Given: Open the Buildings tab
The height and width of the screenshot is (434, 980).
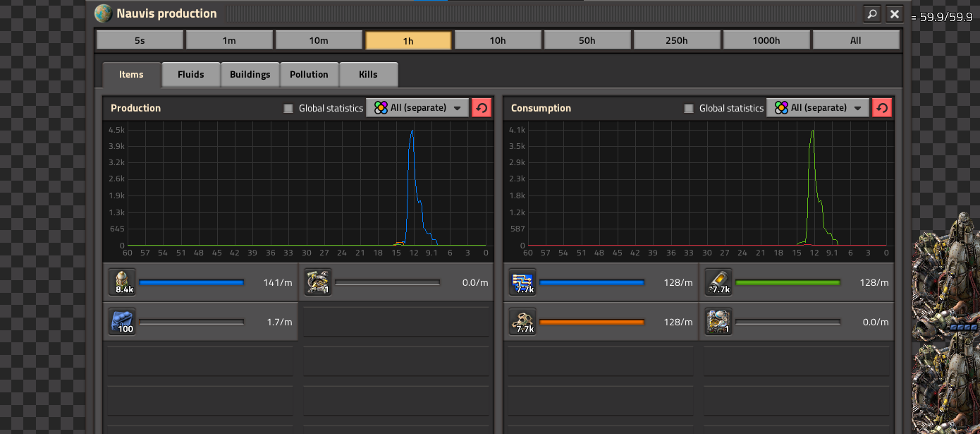Looking at the screenshot, I should (x=250, y=75).
